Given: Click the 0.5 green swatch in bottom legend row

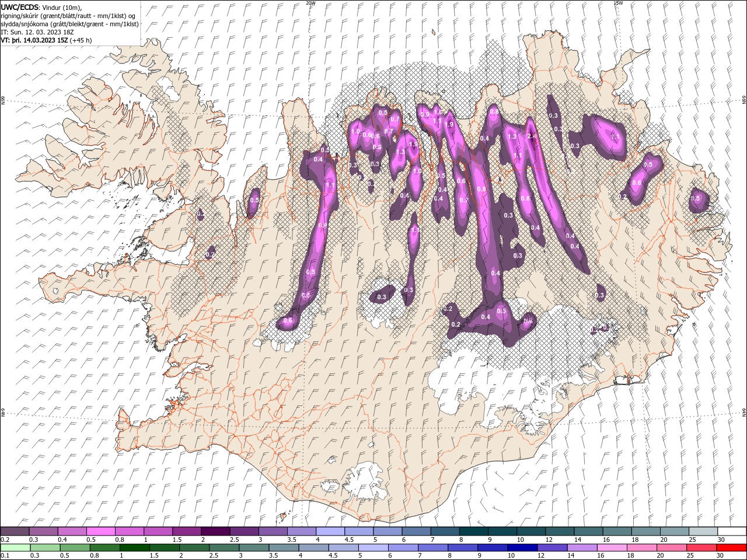Looking at the screenshot, I should (x=75, y=548).
